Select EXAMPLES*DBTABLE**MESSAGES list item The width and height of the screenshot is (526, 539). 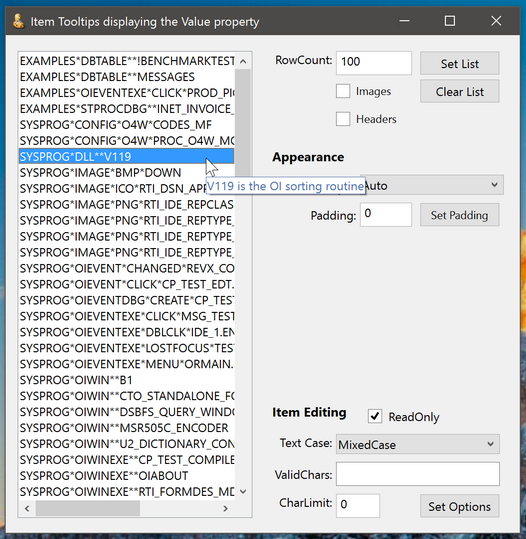127,77
